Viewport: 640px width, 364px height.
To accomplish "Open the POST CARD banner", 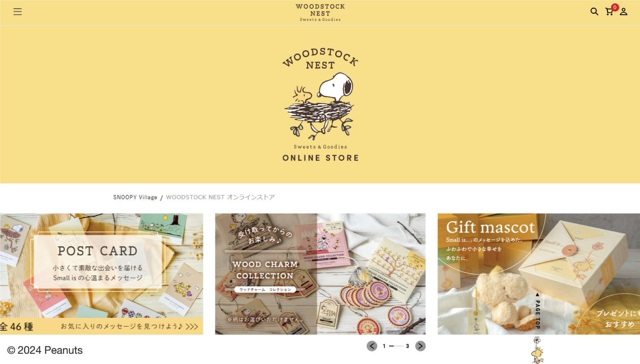I will [101, 274].
